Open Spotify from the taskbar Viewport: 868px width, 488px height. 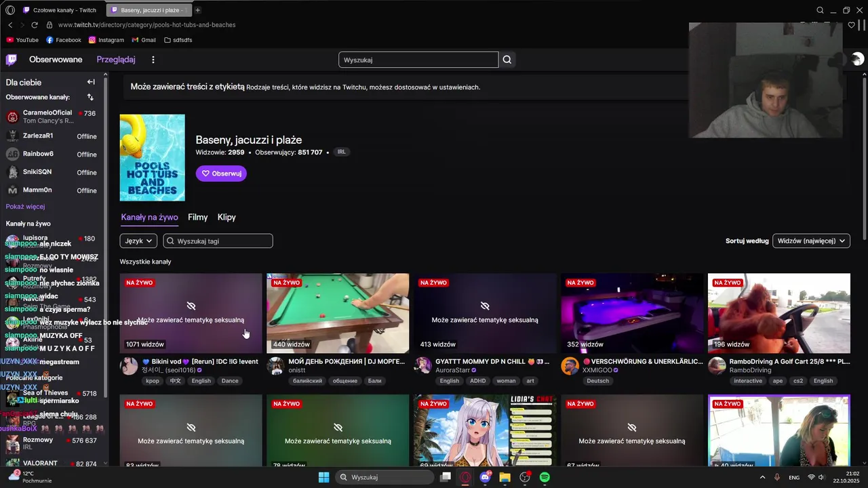(545, 477)
